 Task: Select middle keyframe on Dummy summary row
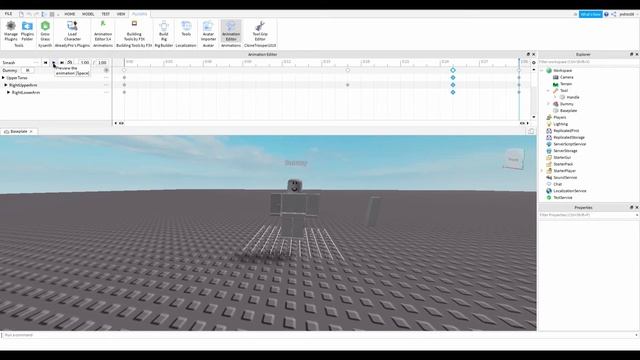348,70
